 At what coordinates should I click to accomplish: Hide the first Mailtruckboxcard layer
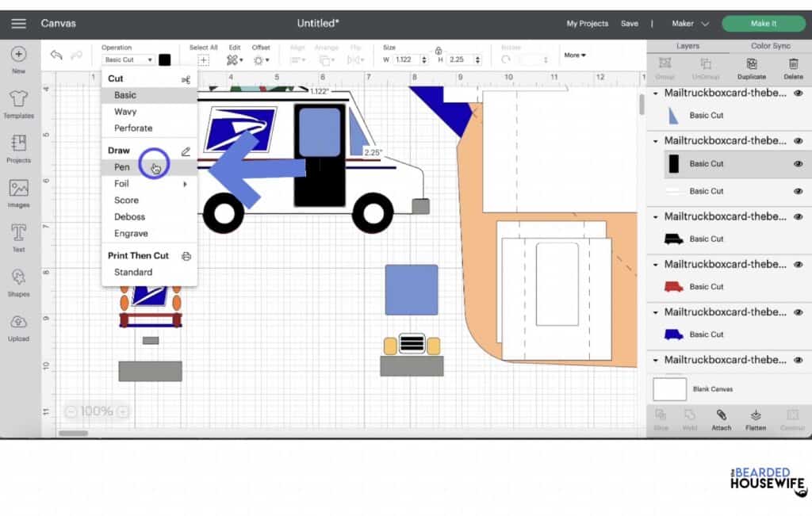[x=799, y=93]
